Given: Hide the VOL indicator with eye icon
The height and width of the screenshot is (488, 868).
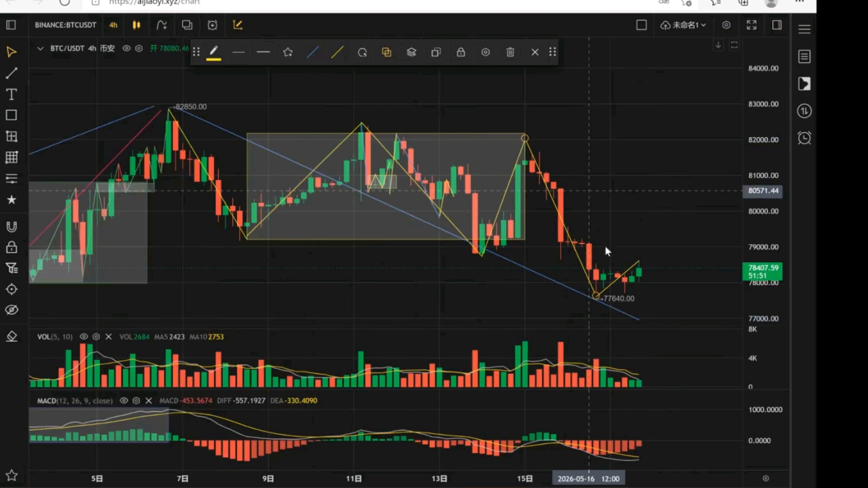Looking at the screenshot, I should tap(84, 337).
